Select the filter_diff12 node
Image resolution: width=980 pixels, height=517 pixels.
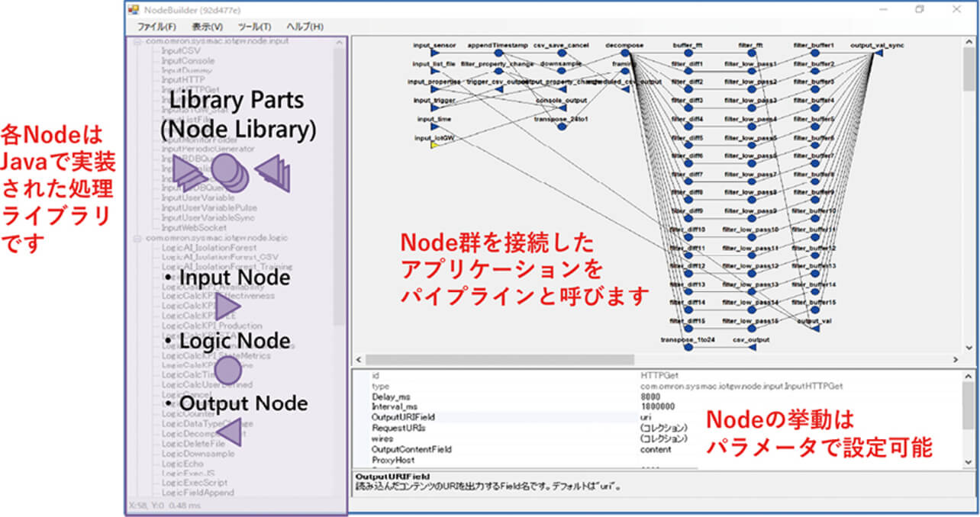click(x=688, y=272)
